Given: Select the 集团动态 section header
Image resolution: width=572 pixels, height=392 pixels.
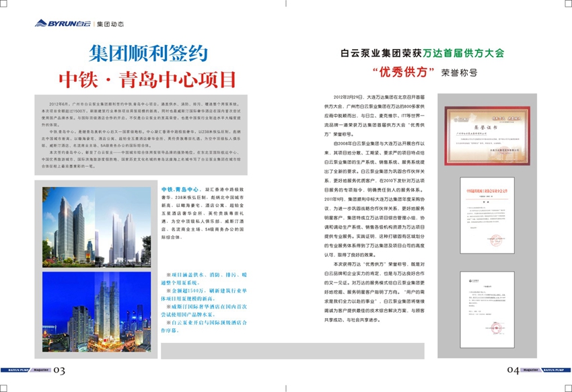Looking at the screenshot, I should point(110,24).
